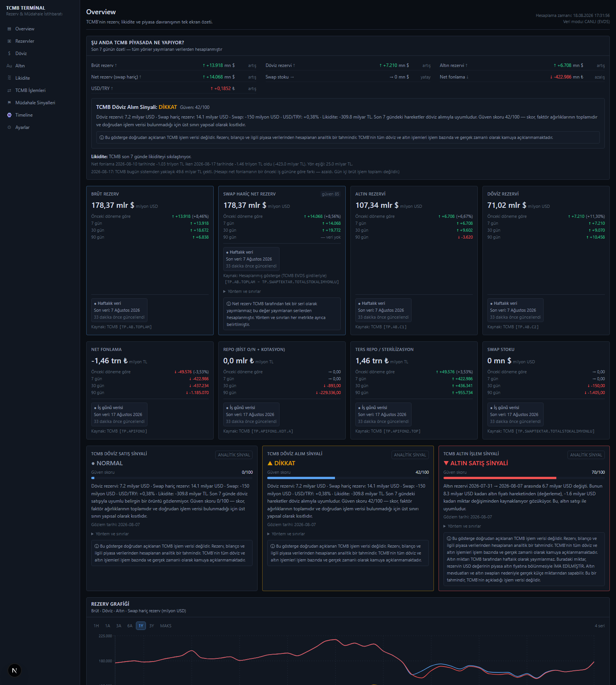The image size is (616, 685).
Task: Expand Yöntem ve sınırlar under Döviz Alım Sinyali
Action: (x=286, y=534)
